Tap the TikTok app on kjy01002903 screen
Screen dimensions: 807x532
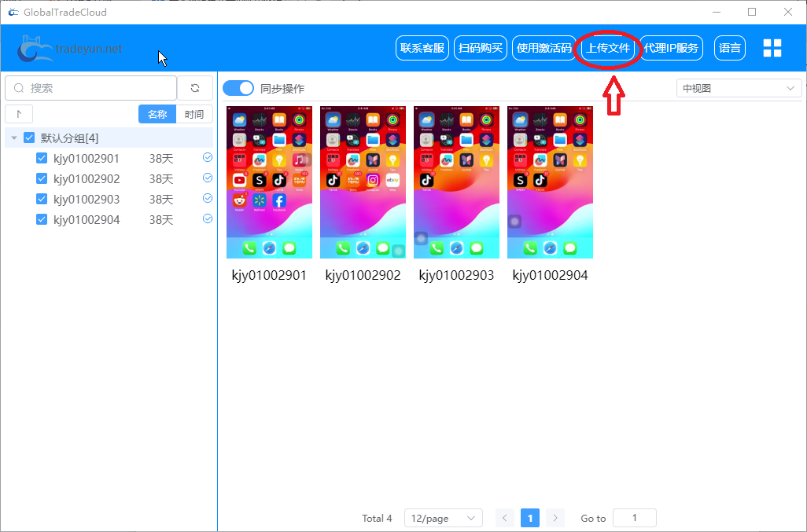[x=426, y=180]
